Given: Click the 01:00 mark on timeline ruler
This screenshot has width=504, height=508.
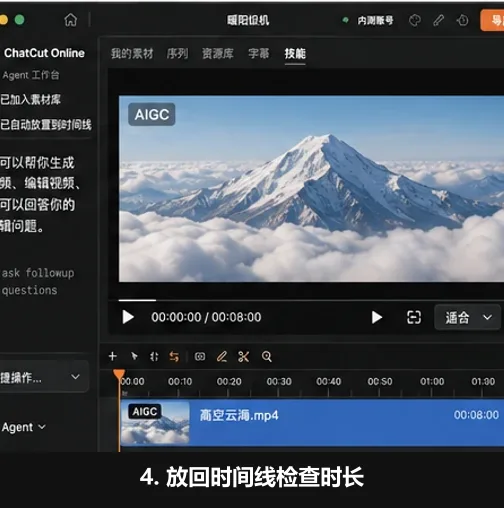Looking at the screenshot, I should coord(432,381).
